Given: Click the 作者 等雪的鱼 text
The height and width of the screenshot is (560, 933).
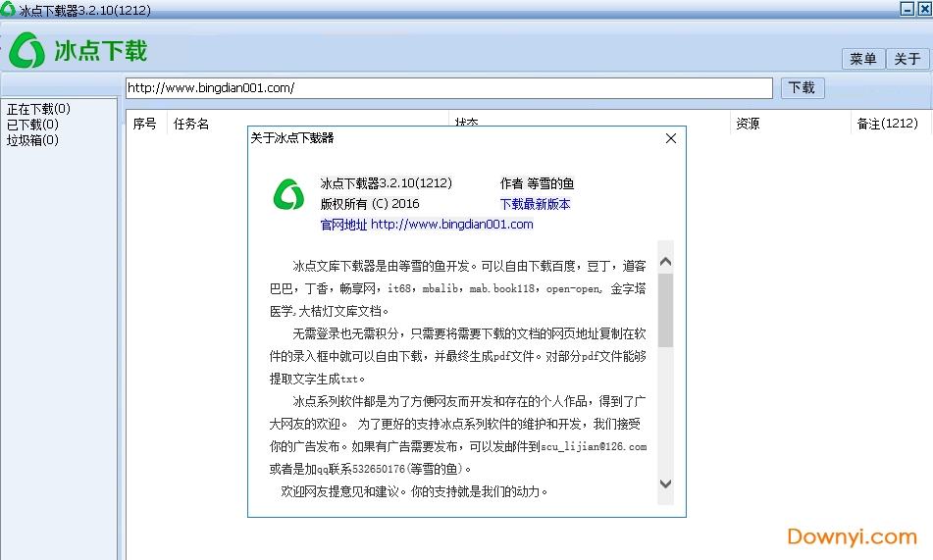Looking at the screenshot, I should pos(537,183).
